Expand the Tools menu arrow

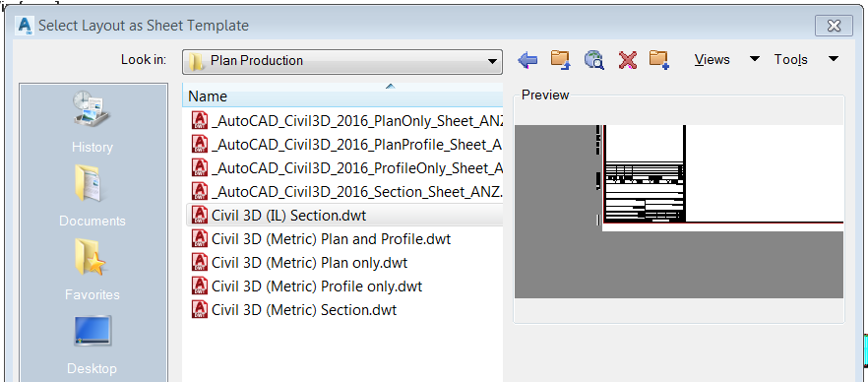tap(834, 59)
